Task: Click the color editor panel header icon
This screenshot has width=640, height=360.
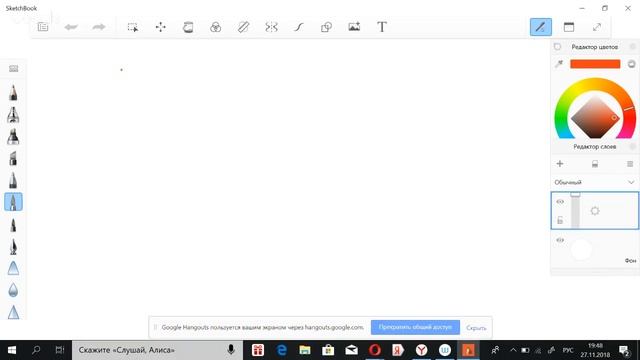Action: (558, 47)
